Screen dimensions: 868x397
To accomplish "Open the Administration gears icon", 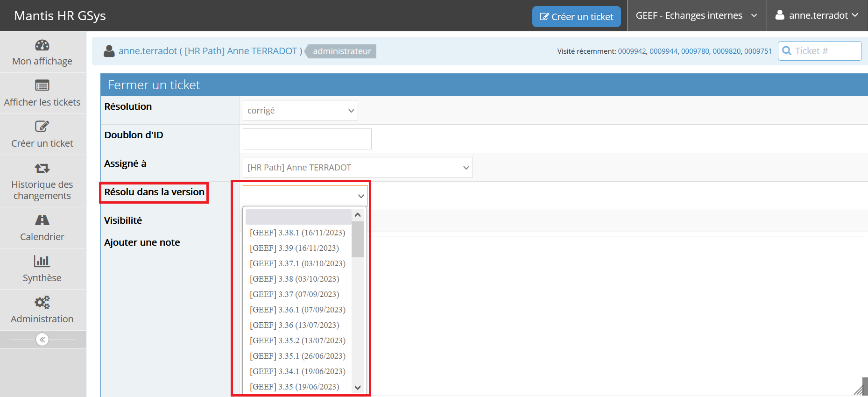I will click(42, 302).
